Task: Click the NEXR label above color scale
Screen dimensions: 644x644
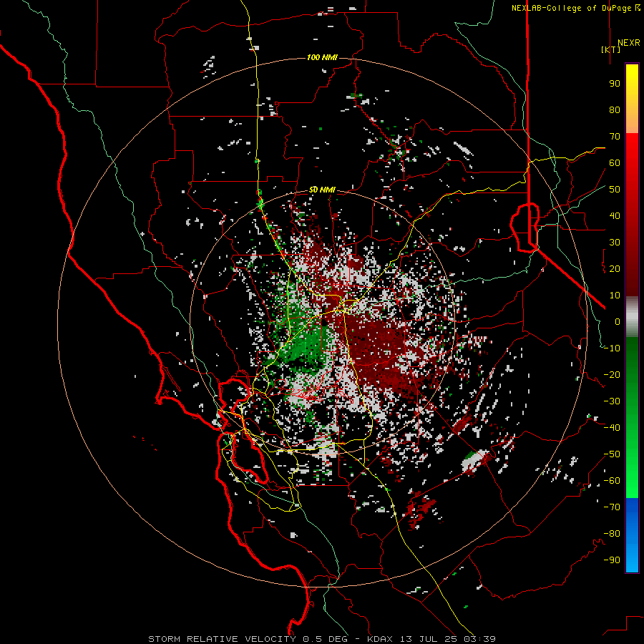Action: click(x=628, y=43)
